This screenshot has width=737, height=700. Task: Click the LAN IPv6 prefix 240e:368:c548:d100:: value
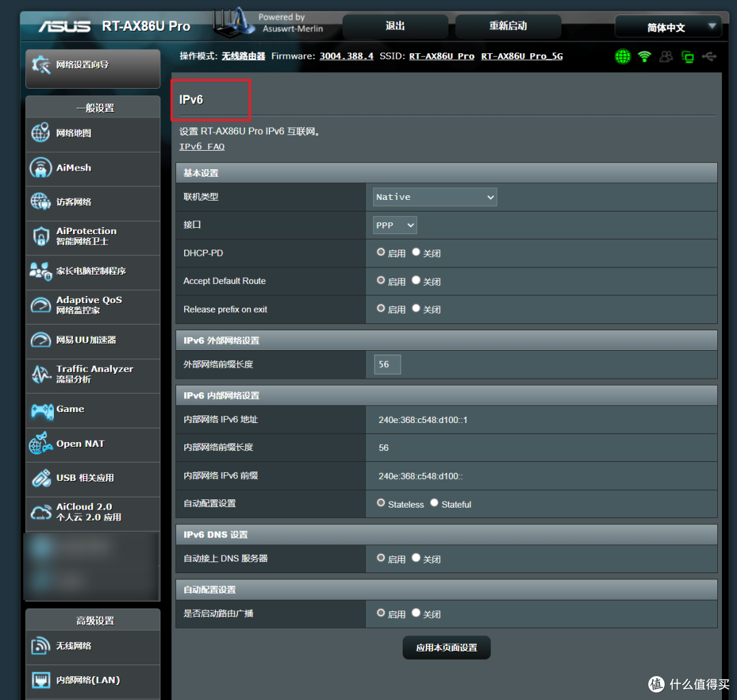[420, 476]
